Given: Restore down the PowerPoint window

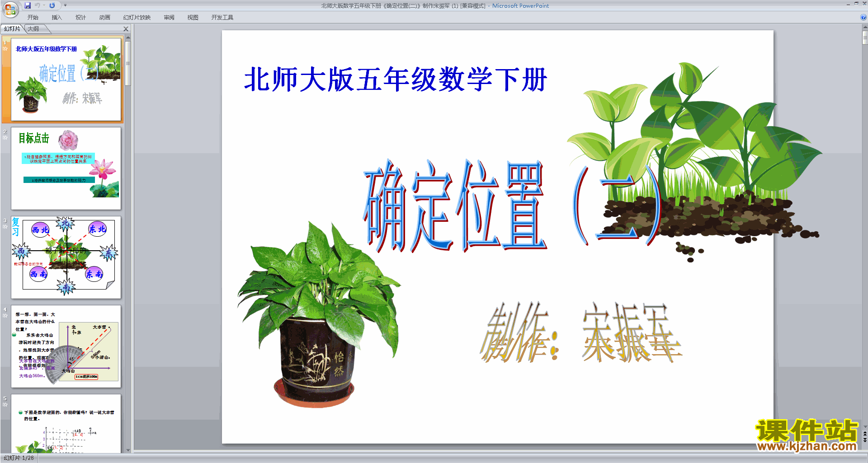Looking at the screenshot, I should [x=856, y=4].
